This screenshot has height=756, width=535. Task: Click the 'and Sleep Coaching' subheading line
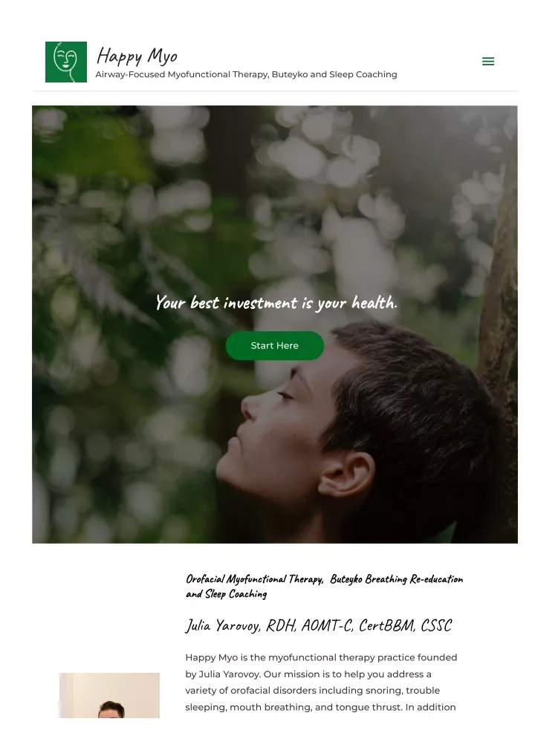(x=226, y=594)
